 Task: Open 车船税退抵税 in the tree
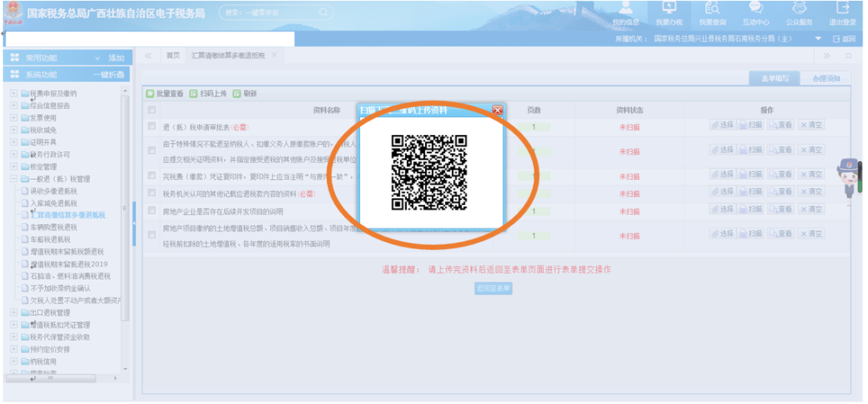(50, 239)
